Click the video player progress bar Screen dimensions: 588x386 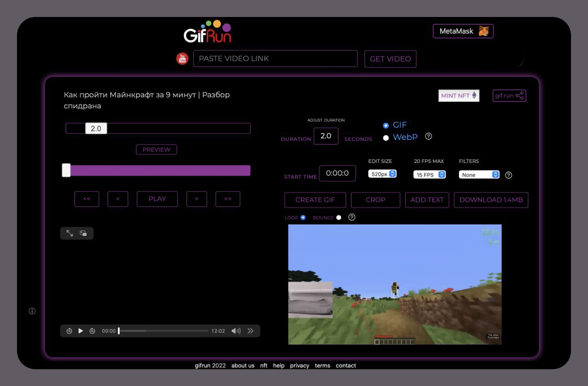coord(164,331)
